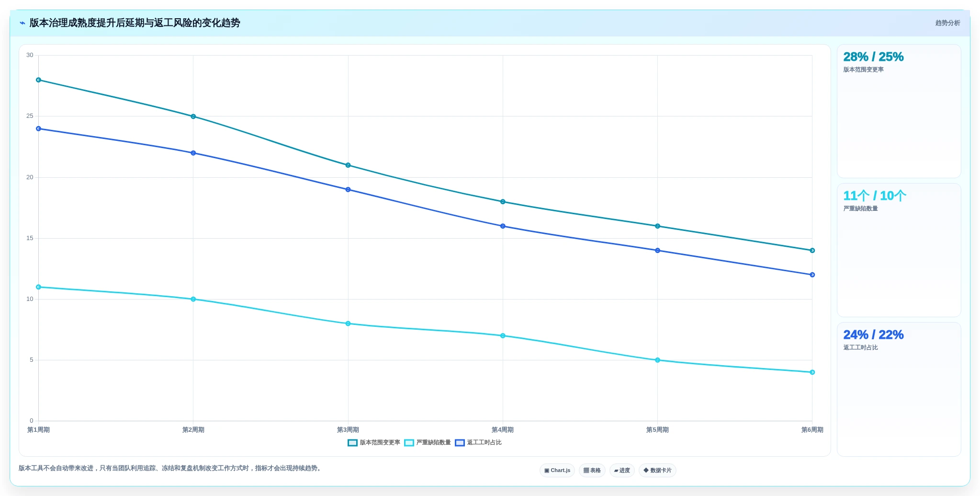Click 返工工时占比 data point at 第3周期
980x496 pixels.
[348, 190]
